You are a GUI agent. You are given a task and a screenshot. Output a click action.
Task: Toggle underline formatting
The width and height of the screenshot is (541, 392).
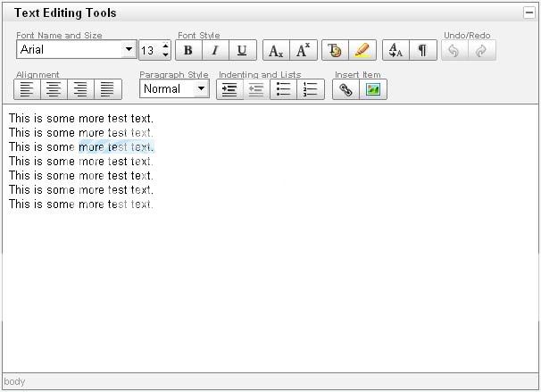click(243, 50)
